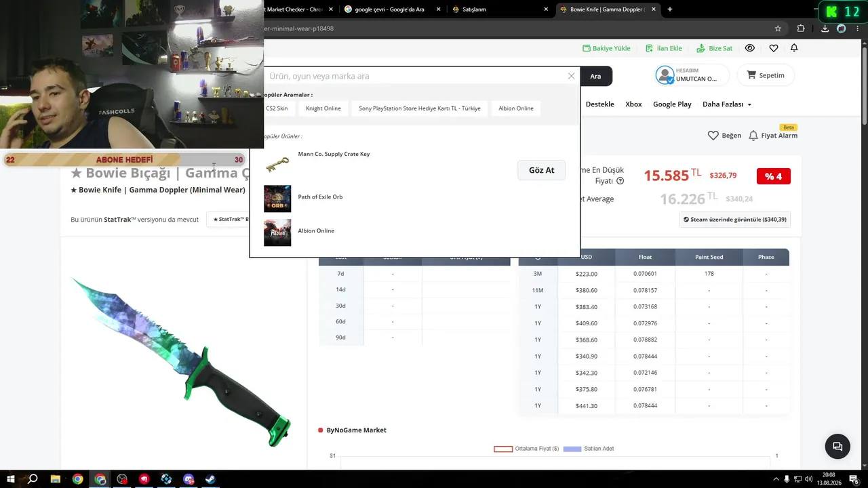The width and height of the screenshot is (868, 488).
Task: Click the Bowie Knife product image
Action: (x=182, y=362)
